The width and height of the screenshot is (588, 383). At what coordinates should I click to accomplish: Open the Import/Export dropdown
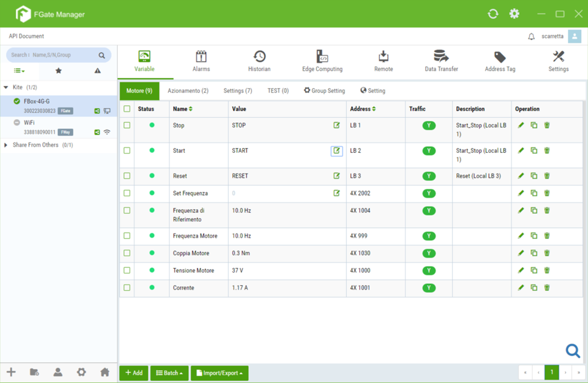[219, 373]
